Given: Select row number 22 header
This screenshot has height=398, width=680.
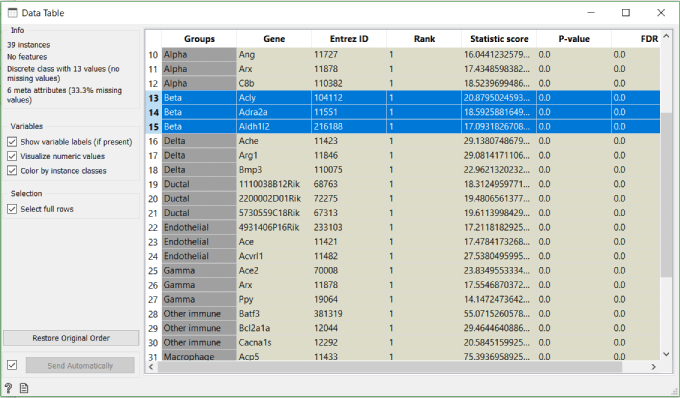Looking at the screenshot, I should [153, 227].
